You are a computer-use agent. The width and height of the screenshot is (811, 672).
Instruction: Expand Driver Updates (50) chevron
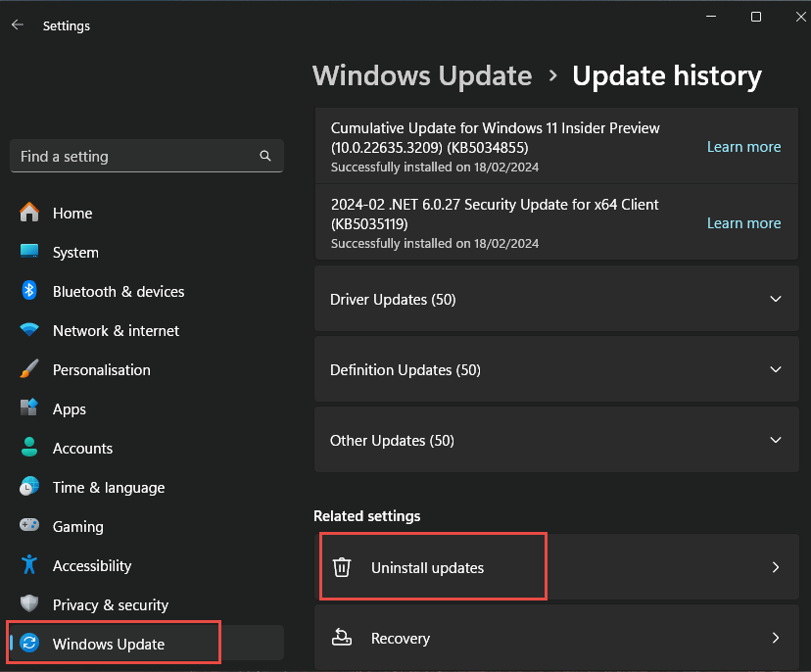[776, 299]
